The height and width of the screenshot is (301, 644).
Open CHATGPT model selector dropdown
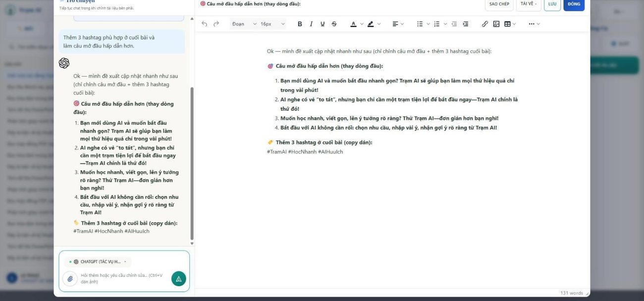98,261
